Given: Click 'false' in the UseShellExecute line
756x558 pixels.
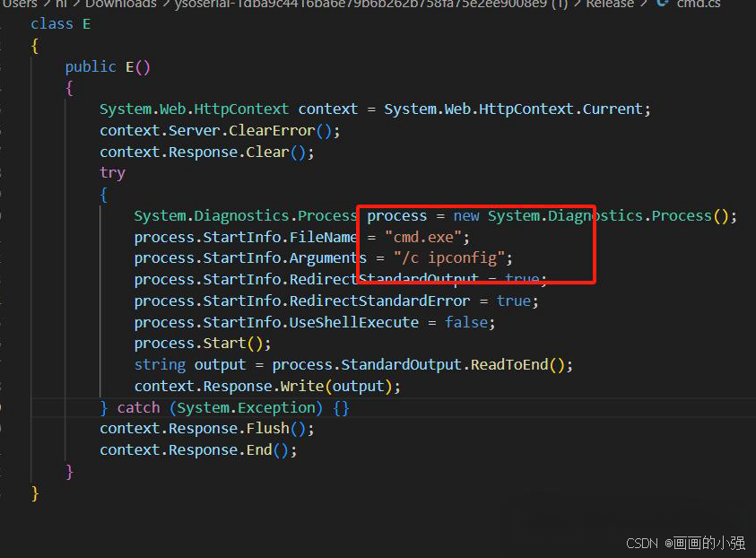Looking at the screenshot, I should pyautogui.click(x=466, y=322).
